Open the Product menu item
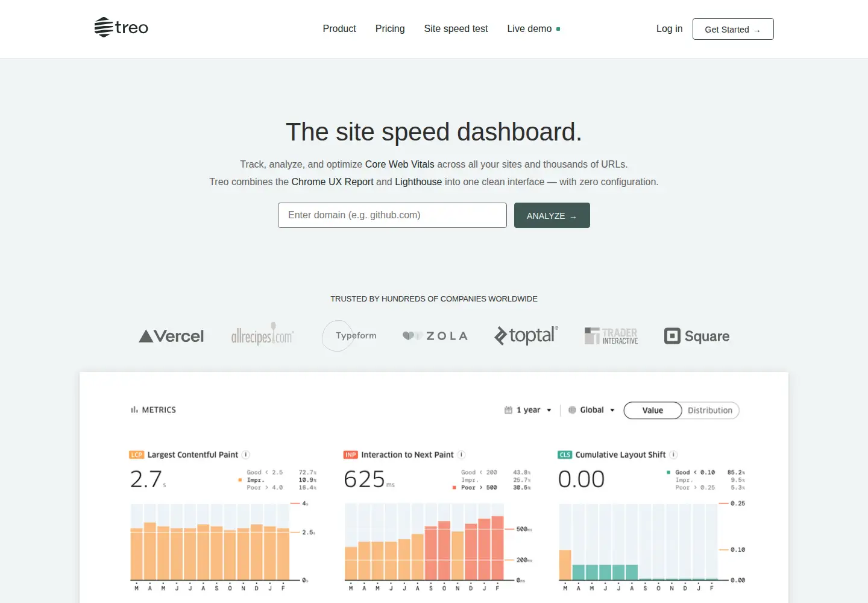Image resolution: width=868 pixels, height=603 pixels. 339,29
